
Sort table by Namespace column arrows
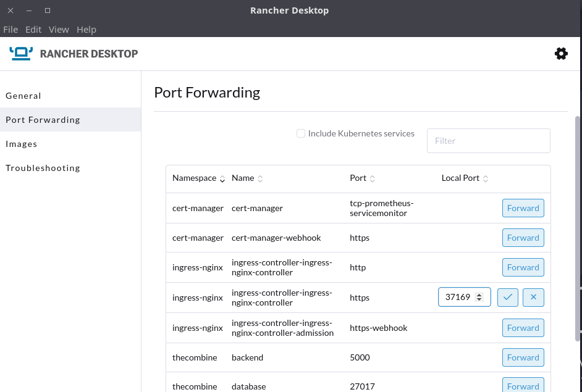[x=222, y=179]
